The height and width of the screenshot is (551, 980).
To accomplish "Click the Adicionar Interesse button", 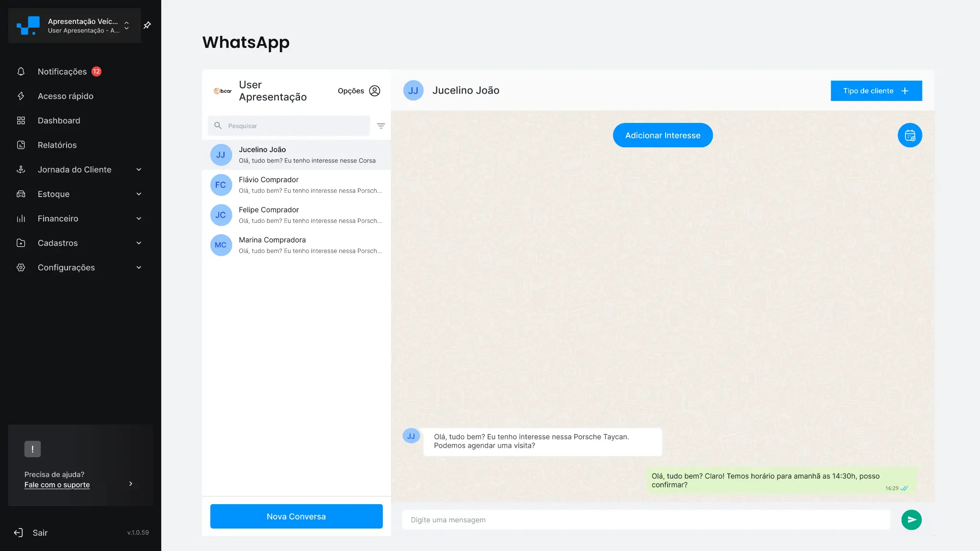I will coord(662,135).
